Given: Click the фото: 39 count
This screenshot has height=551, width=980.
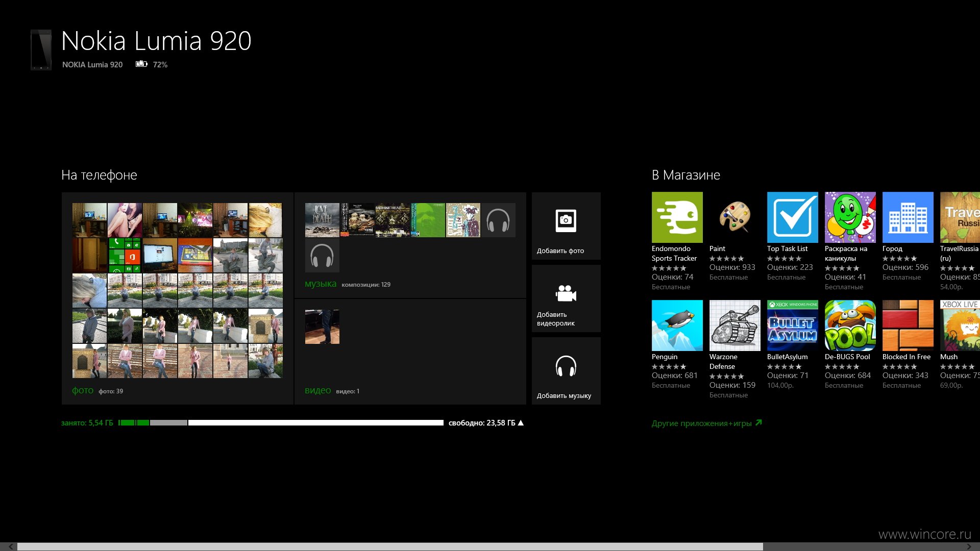Looking at the screenshot, I should pos(111,391).
